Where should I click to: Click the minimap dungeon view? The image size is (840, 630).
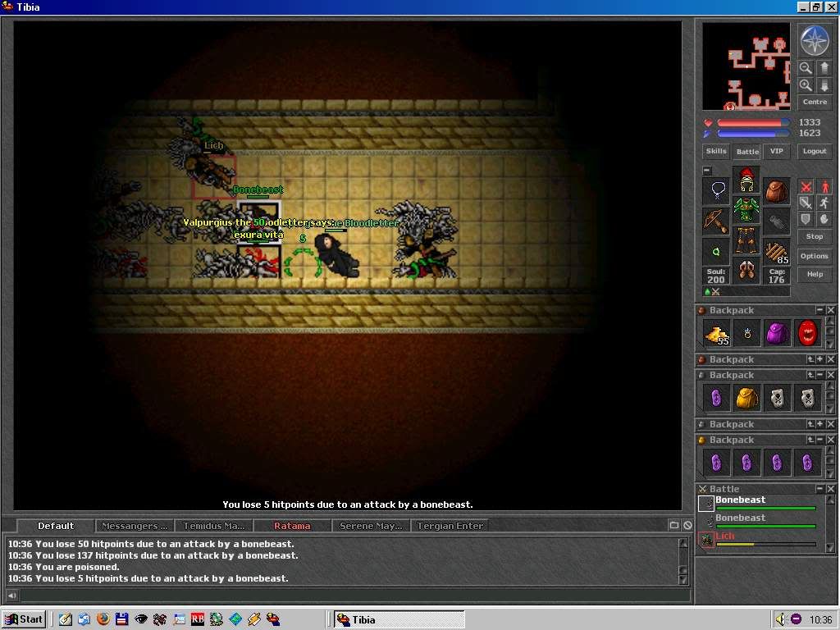(x=746, y=66)
